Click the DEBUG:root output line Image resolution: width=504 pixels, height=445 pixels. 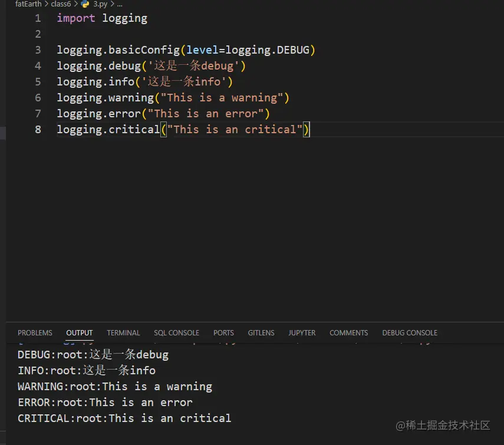[x=93, y=355]
